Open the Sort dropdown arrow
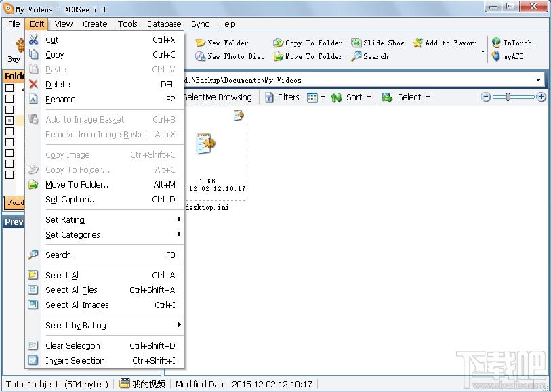 [x=369, y=97]
